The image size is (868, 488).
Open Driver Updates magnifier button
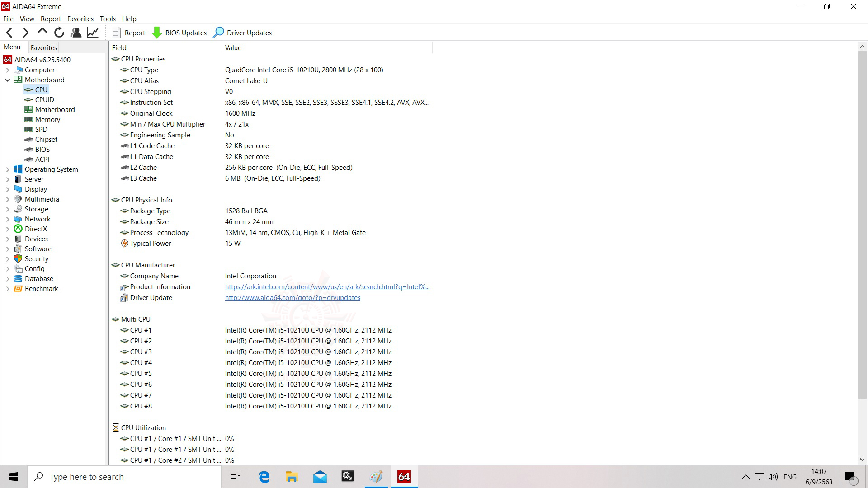click(242, 33)
